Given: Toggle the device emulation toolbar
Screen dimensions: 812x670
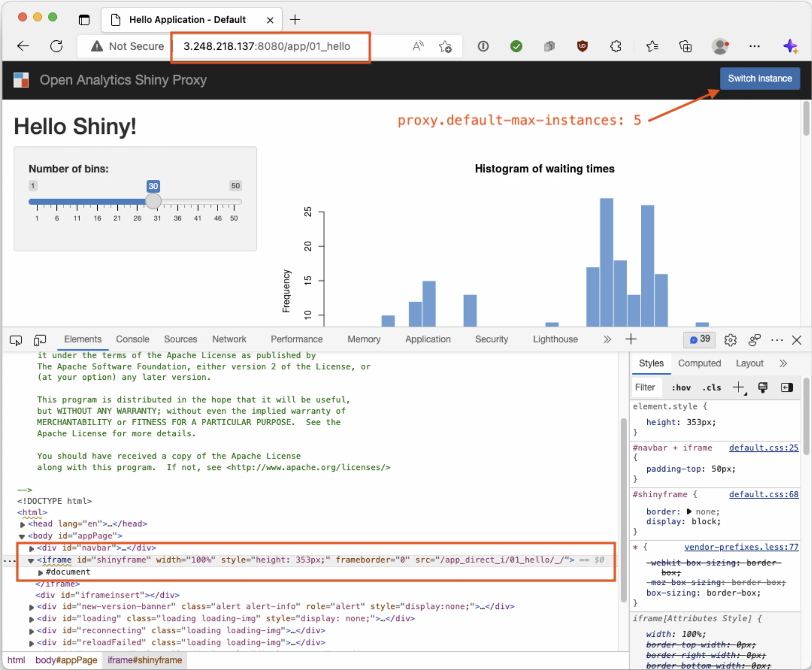Looking at the screenshot, I should [40, 340].
